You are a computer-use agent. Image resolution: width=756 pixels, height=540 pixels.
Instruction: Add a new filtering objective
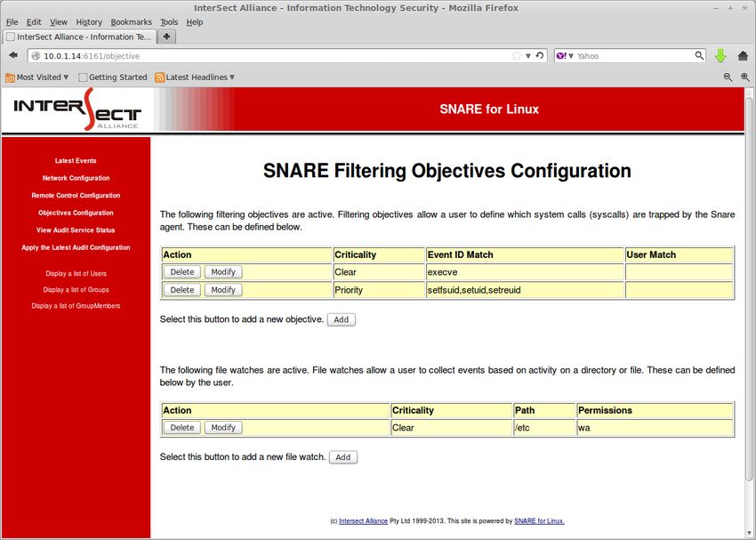(342, 319)
